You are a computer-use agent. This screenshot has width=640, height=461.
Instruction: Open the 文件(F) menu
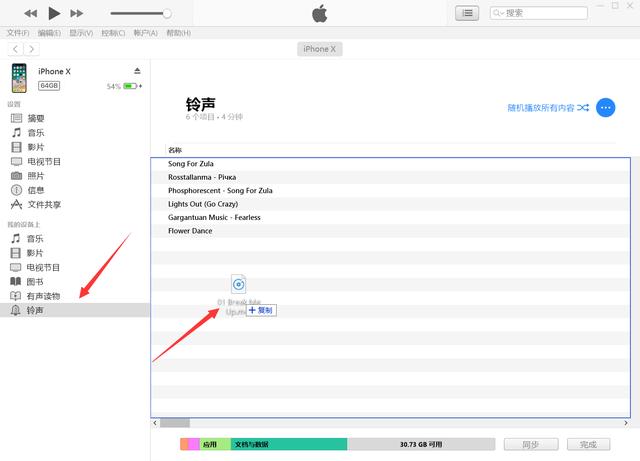click(x=18, y=33)
